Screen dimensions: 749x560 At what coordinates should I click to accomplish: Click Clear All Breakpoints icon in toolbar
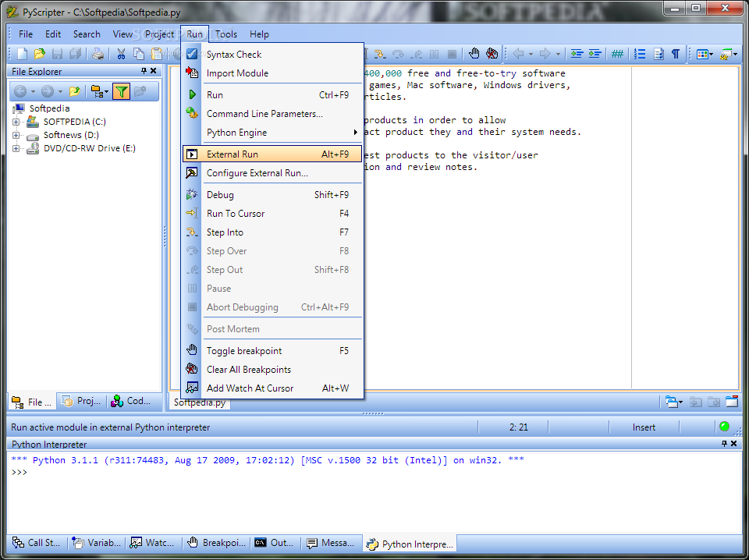[492, 54]
